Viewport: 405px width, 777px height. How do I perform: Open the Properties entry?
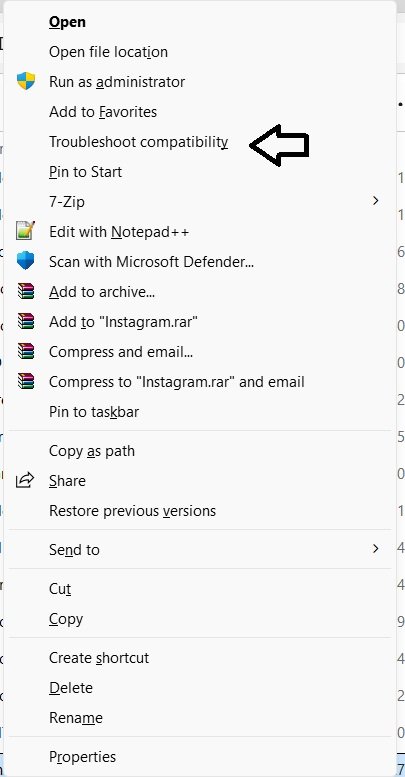tap(82, 757)
